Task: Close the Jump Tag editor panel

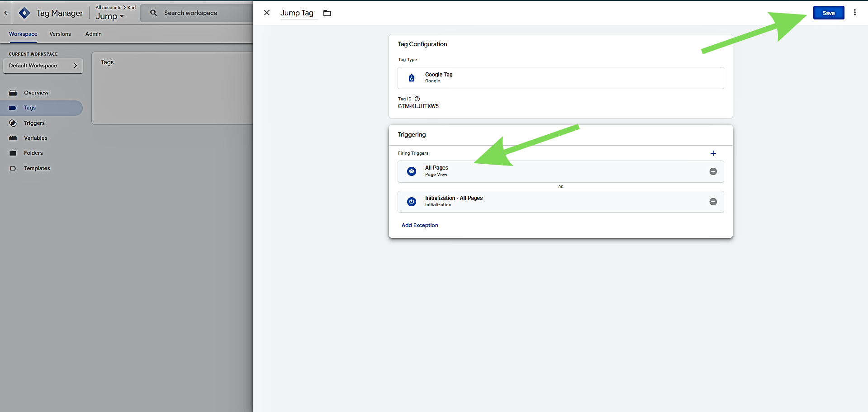Action: tap(267, 13)
